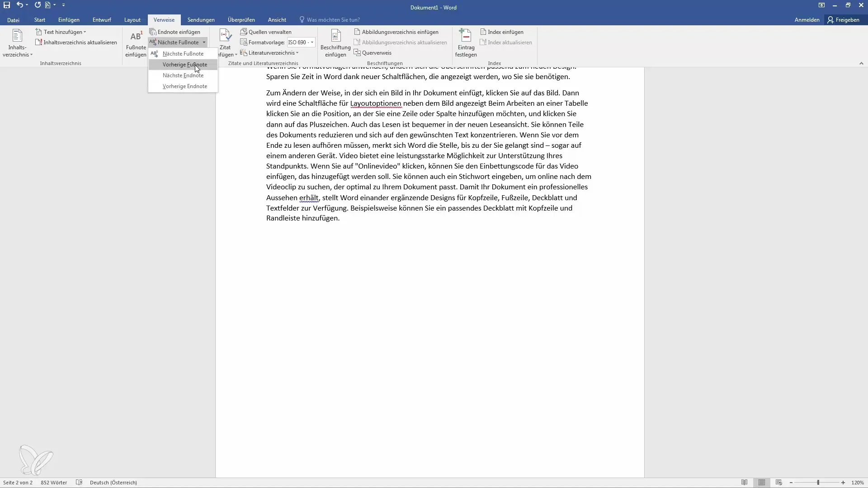Image resolution: width=868 pixels, height=488 pixels.
Task: Switch to the Einfügen tab
Action: pos(69,20)
